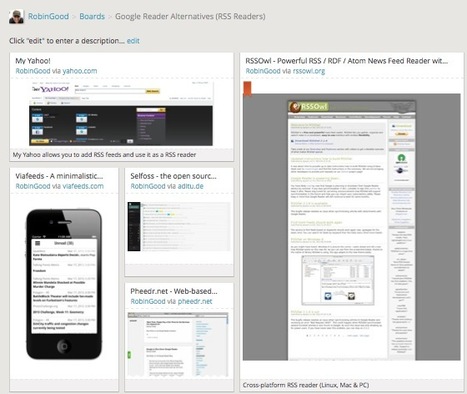Open the My Yahoo! card title
The image size is (467, 394).
(x=33, y=61)
